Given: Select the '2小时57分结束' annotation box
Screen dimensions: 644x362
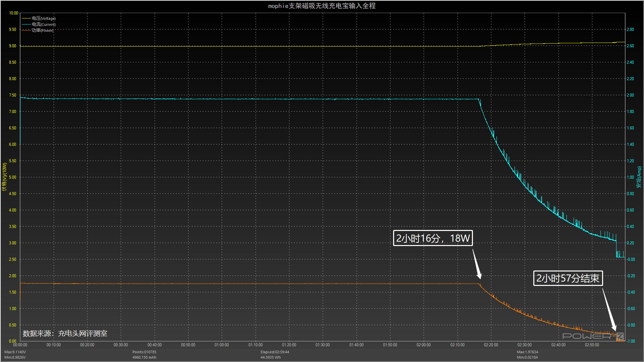Looking at the screenshot, I should (568, 278).
